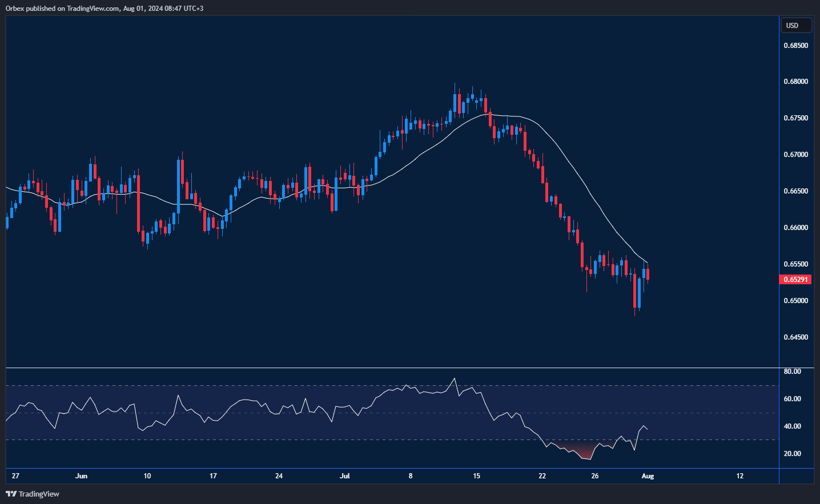Select date 27 on the time axis
The height and width of the screenshot is (504, 820).
point(15,476)
